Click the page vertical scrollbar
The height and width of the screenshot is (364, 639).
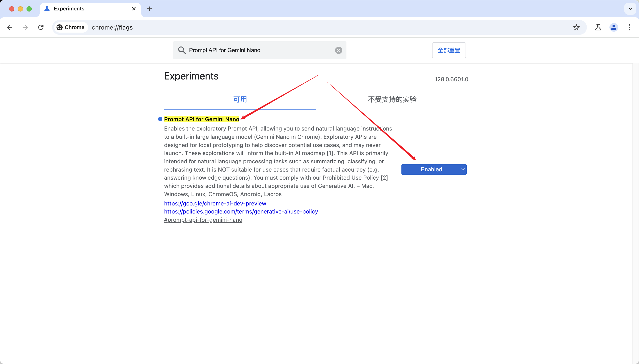coord(636,213)
